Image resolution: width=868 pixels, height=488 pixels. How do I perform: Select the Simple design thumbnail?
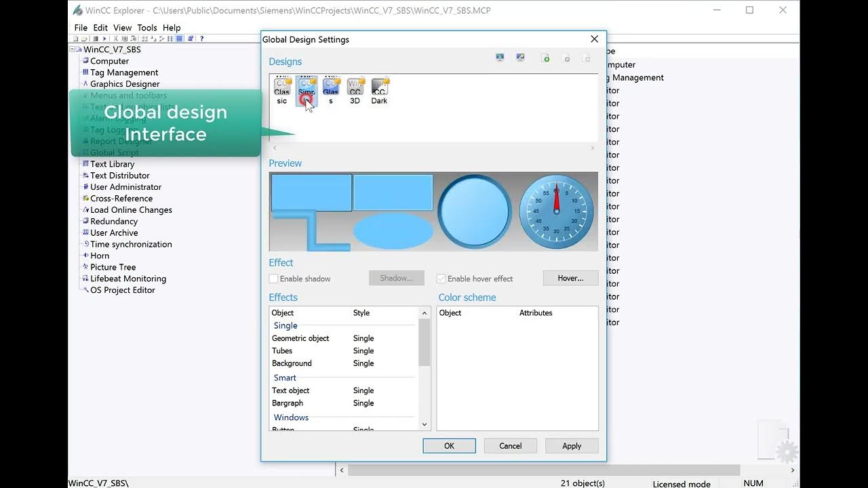[307, 91]
